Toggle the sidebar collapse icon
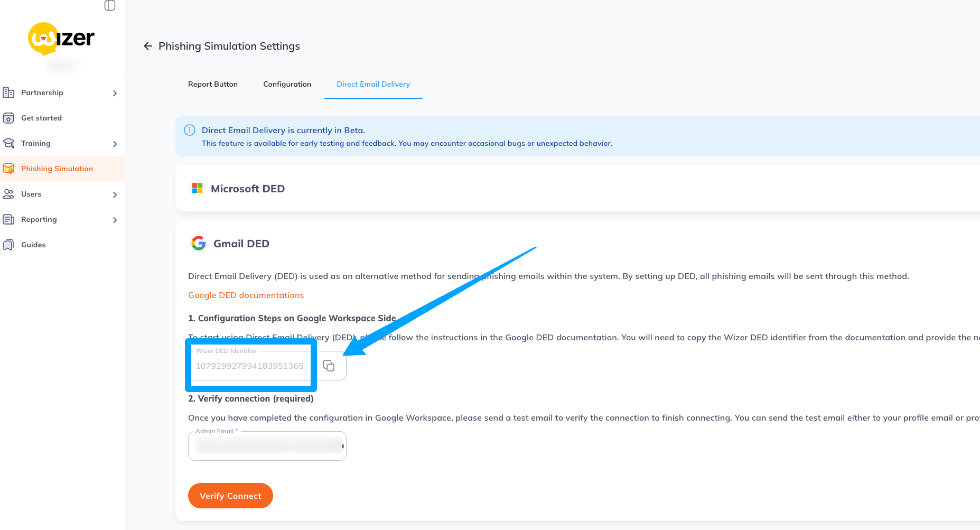The height and width of the screenshot is (530, 980). click(110, 5)
